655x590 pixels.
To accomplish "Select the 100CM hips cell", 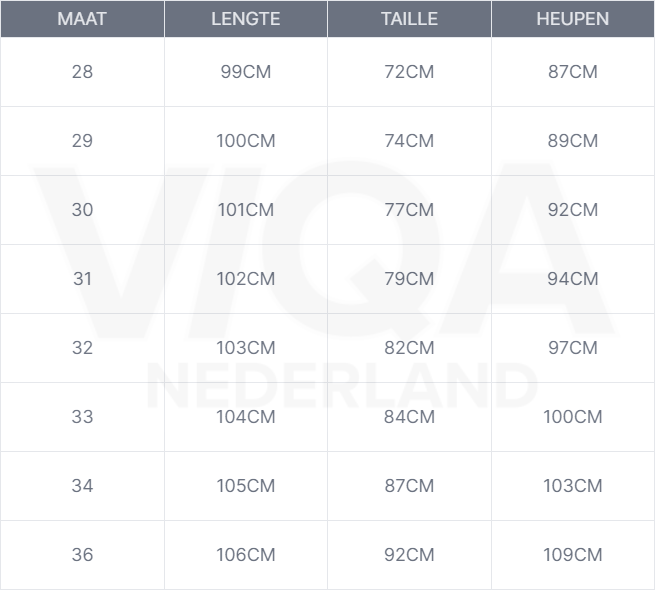I will click(x=572, y=417).
